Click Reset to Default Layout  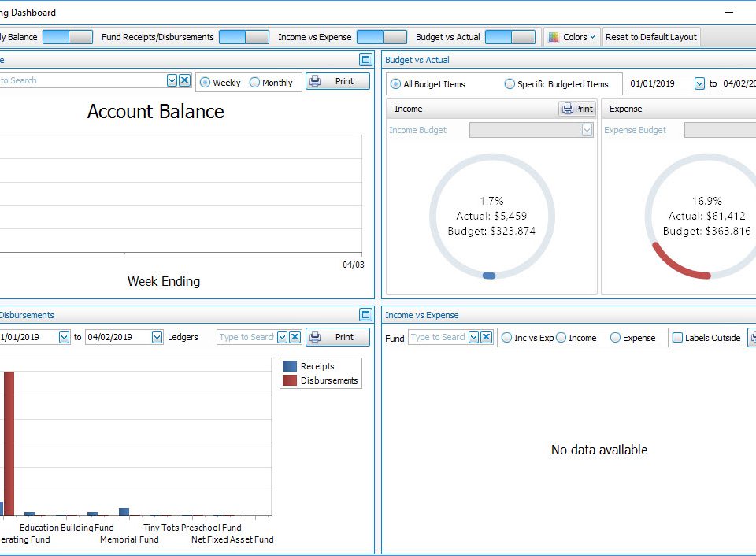tap(650, 37)
